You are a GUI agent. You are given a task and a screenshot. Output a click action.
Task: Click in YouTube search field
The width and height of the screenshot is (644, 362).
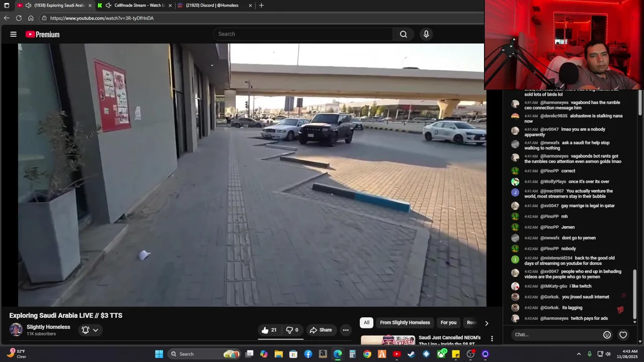(x=303, y=34)
